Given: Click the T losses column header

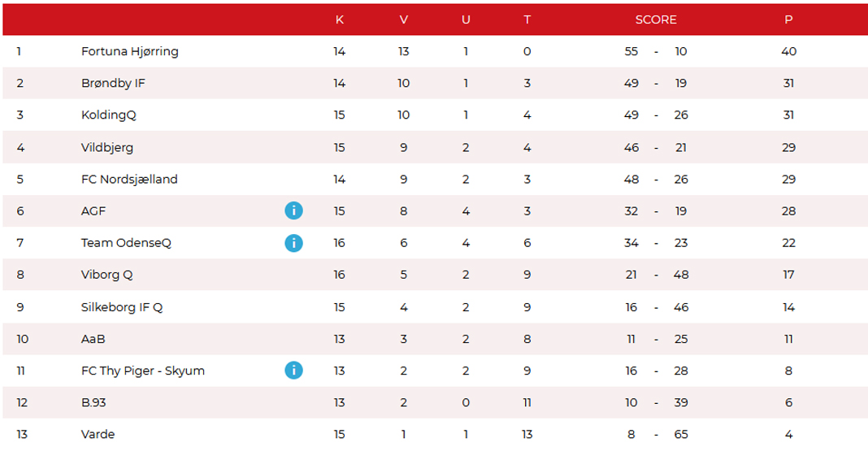Looking at the screenshot, I should (527, 20).
